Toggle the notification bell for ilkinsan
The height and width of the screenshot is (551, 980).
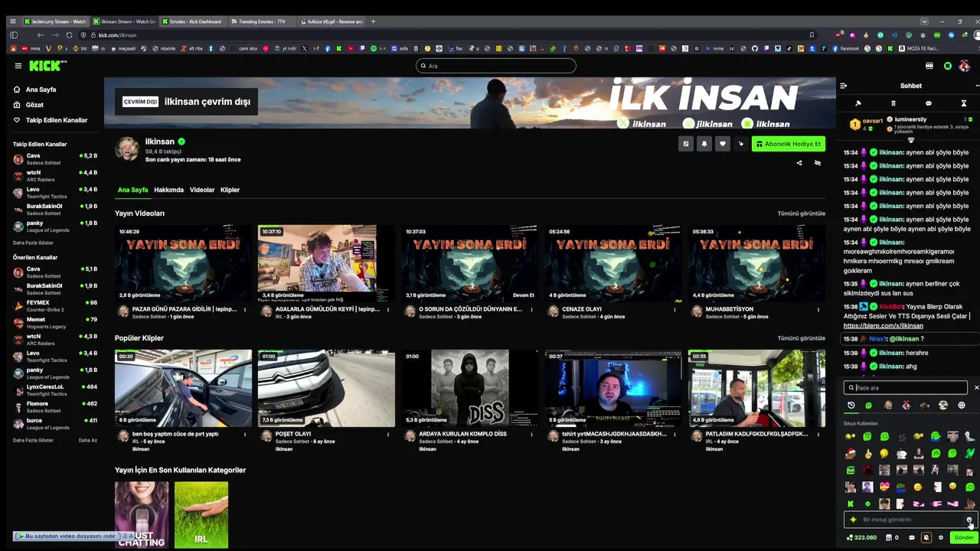pos(704,144)
